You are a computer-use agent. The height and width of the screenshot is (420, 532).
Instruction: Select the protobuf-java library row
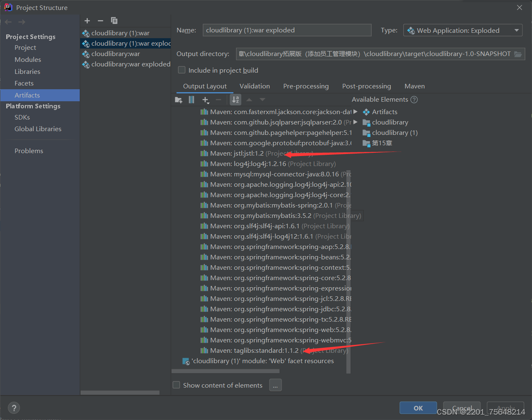click(x=275, y=143)
